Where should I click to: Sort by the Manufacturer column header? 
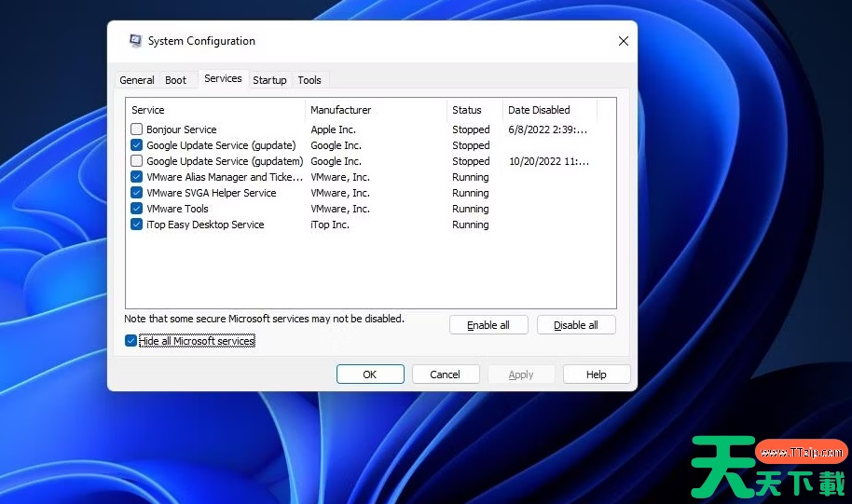[x=376, y=110]
